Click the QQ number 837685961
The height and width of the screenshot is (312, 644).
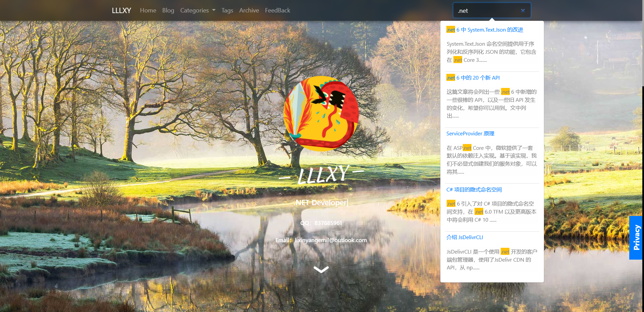click(328, 223)
